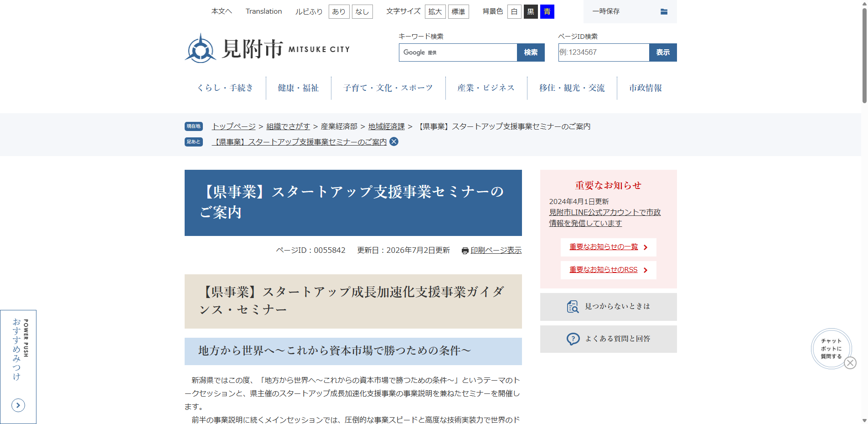868x424 pixels.
Task: Open the 産業・ビジネス menu
Action: point(486,88)
